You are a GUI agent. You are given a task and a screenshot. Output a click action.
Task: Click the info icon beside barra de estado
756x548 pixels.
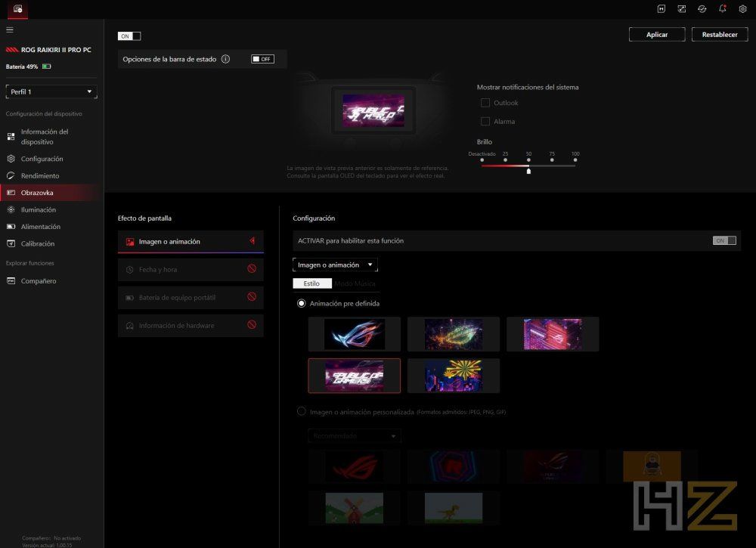click(225, 59)
